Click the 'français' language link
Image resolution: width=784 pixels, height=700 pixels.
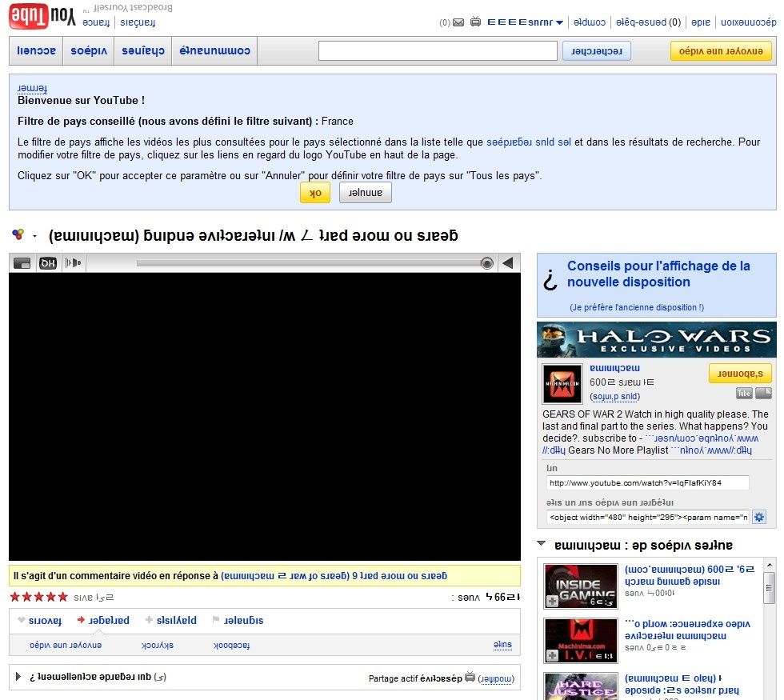(x=138, y=22)
